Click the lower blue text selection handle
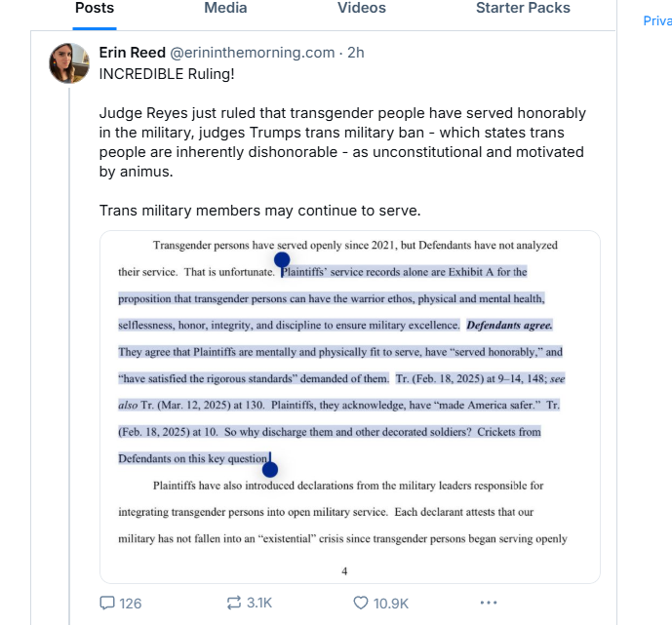Viewport: 672px width, 625px height. (269, 470)
